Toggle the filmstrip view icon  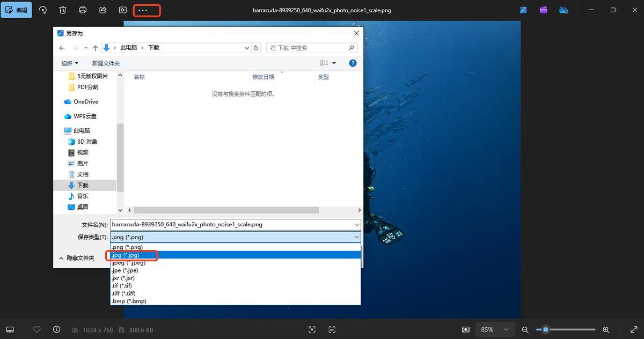click(10, 329)
